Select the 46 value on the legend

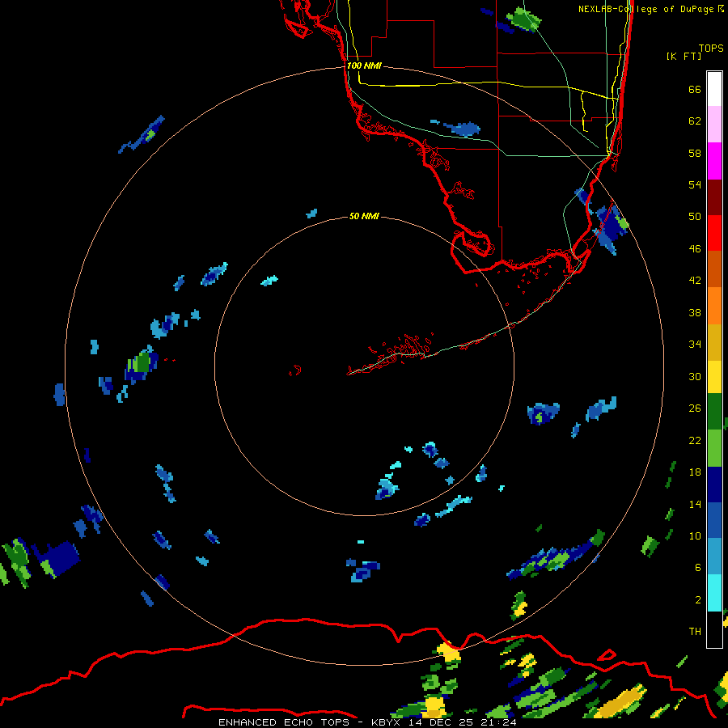[x=695, y=249]
